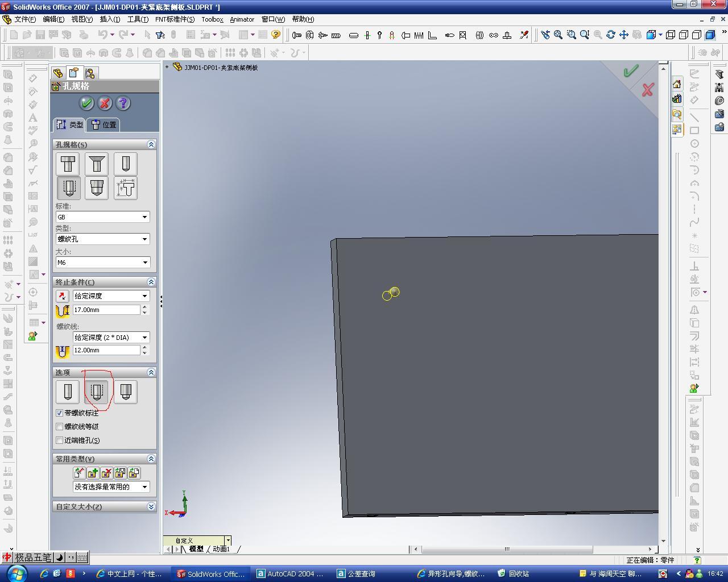Click the horizontal scrollbar under the viewport
The image size is (728, 582).
(x=507, y=549)
